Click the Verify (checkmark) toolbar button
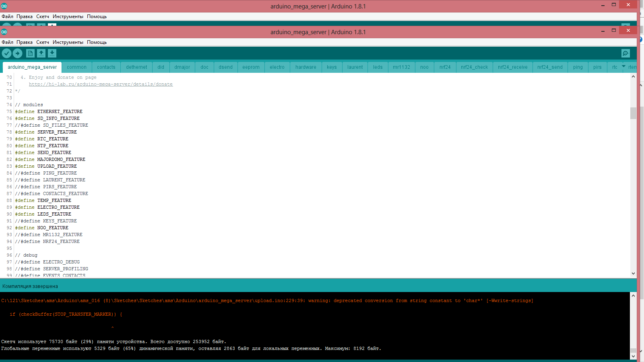 6,53
